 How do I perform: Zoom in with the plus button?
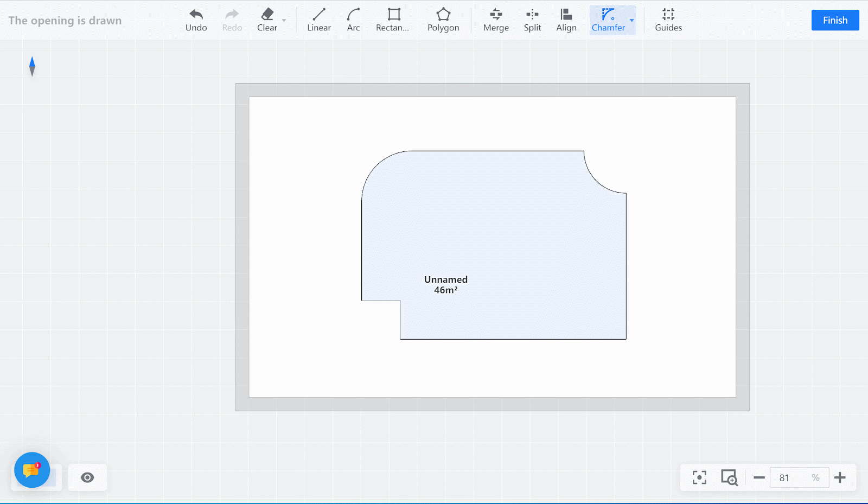[x=840, y=477]
